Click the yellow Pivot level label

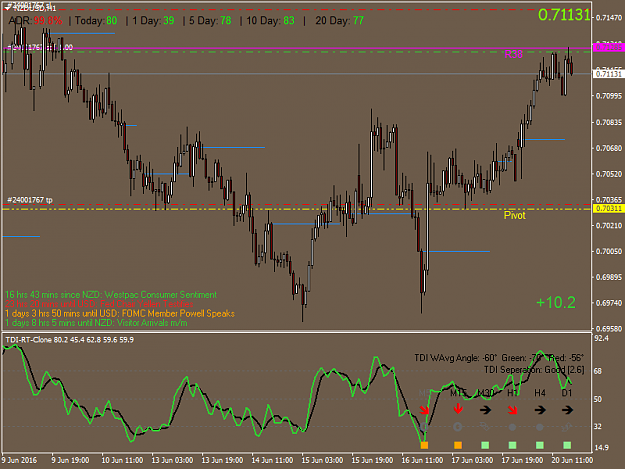tap(515, 216)
